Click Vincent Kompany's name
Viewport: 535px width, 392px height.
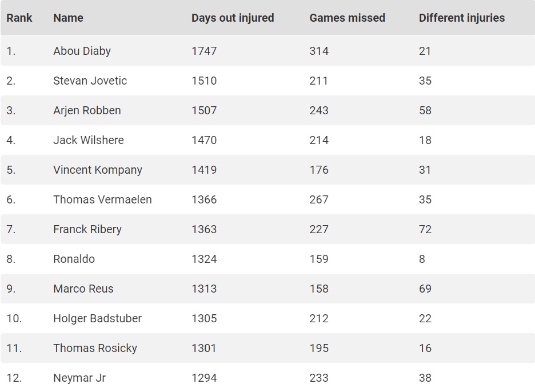point(97,170)
